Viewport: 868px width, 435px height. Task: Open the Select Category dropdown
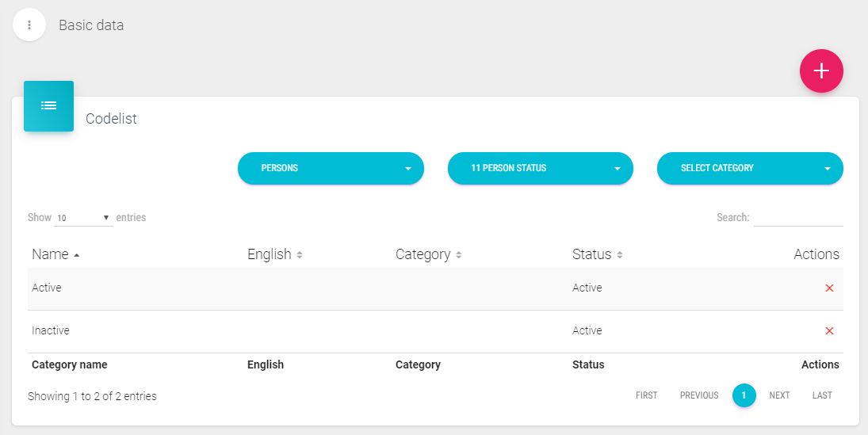pos(749,168)
